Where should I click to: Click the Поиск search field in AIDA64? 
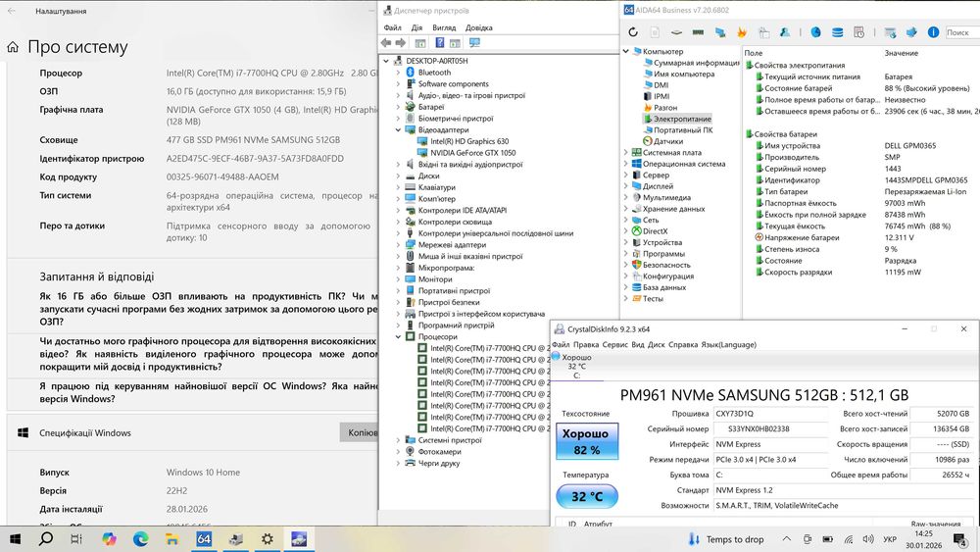point(961,32)
